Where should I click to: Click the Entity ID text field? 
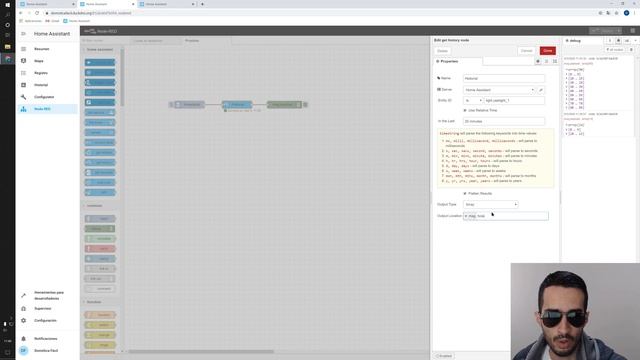[514, 100]
